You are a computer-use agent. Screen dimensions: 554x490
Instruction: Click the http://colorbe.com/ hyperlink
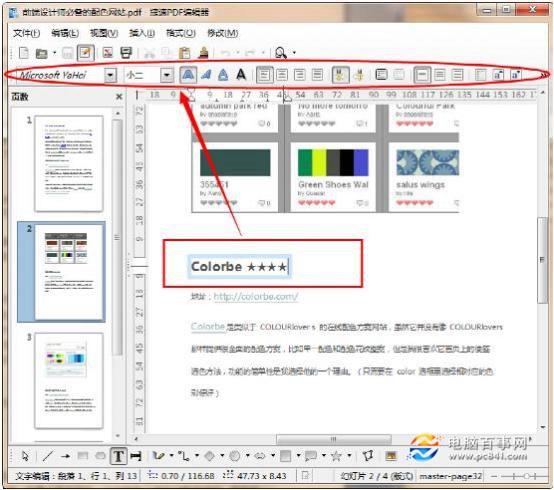point(256,296)
